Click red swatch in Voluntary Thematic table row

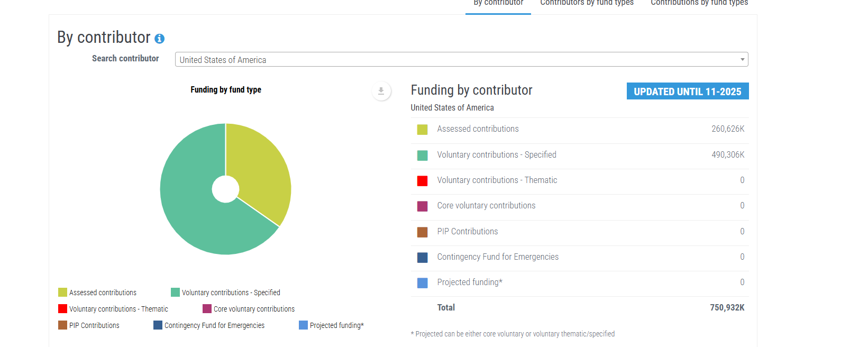[x=422, y=181]
